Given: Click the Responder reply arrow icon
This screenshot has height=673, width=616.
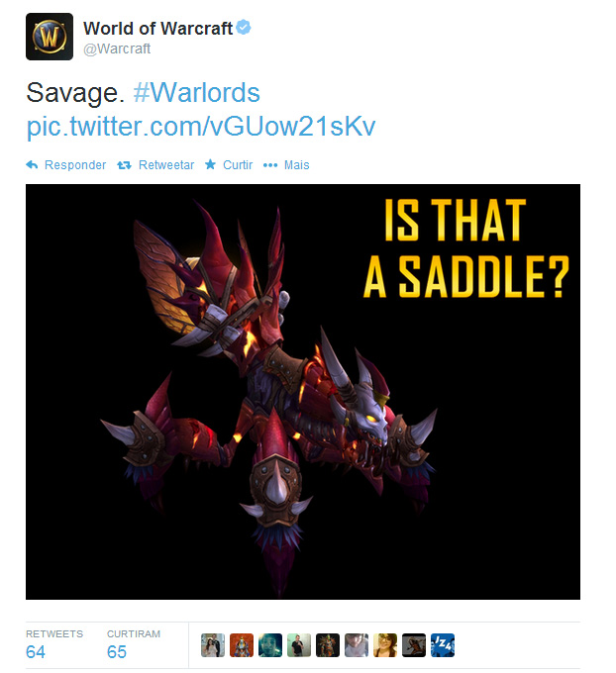Looking at the screenshot, I should tap(32, 164).
